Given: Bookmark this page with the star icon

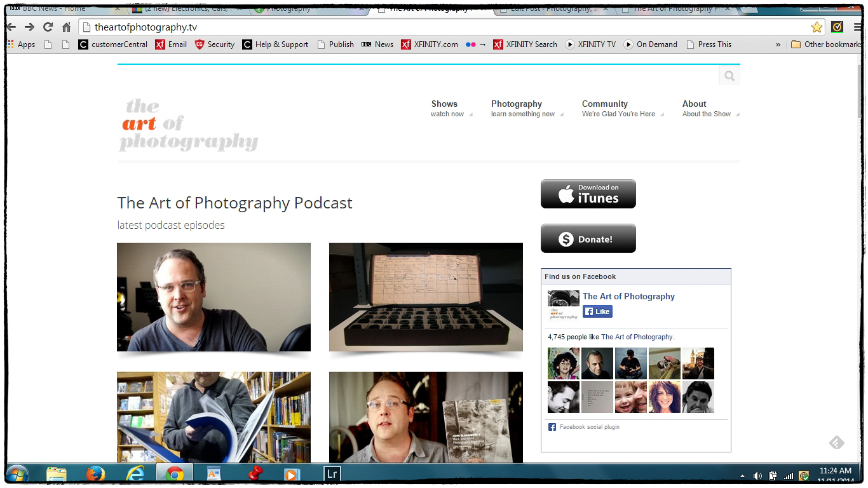Looking at the screenshot, I should (x=817, y=27).
